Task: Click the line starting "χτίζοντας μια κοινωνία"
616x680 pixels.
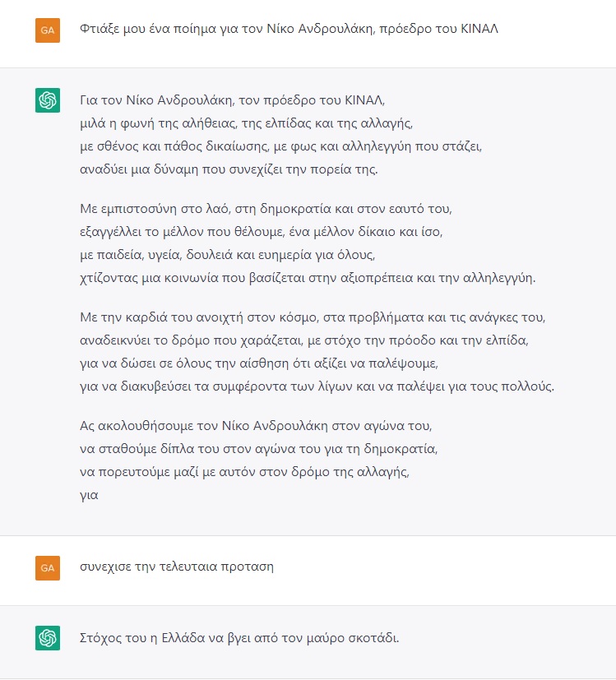Action: 308,277
